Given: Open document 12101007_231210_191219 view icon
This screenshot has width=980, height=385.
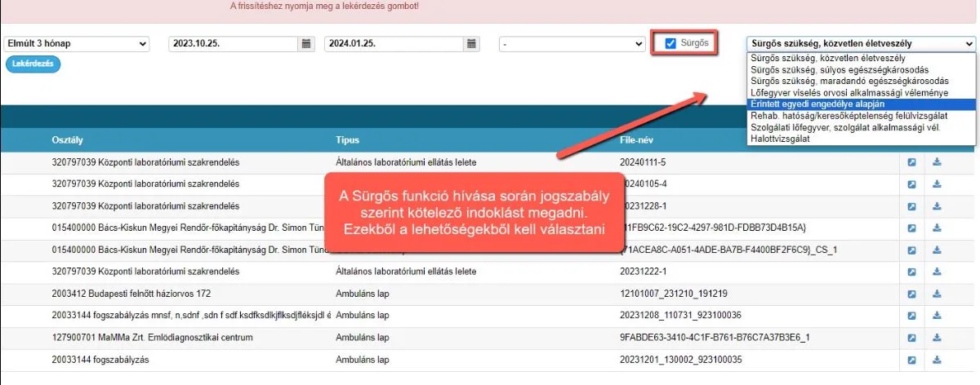Looking at the screenshot, I should pyautogui.click(x=912, y=294).
